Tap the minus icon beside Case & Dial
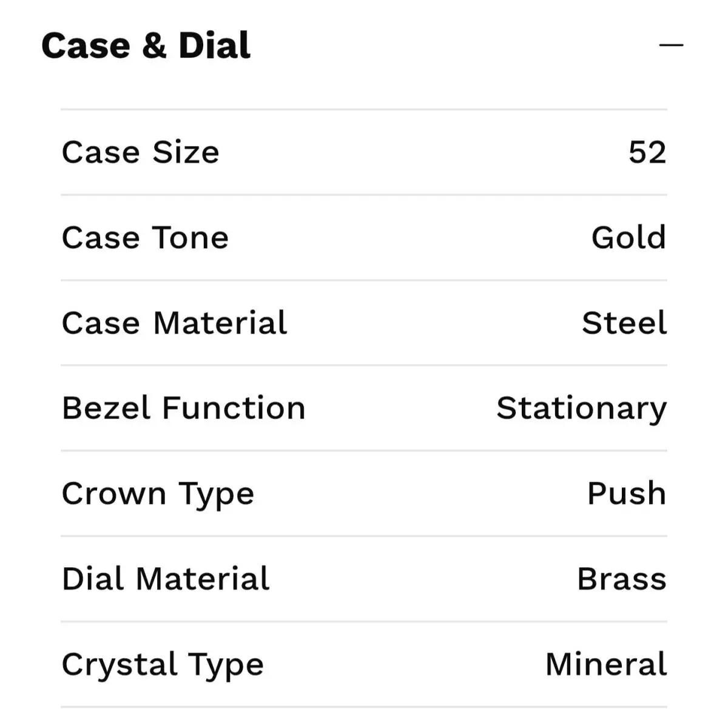The height and width of the screenshot is (728, 728). [671, 45]
